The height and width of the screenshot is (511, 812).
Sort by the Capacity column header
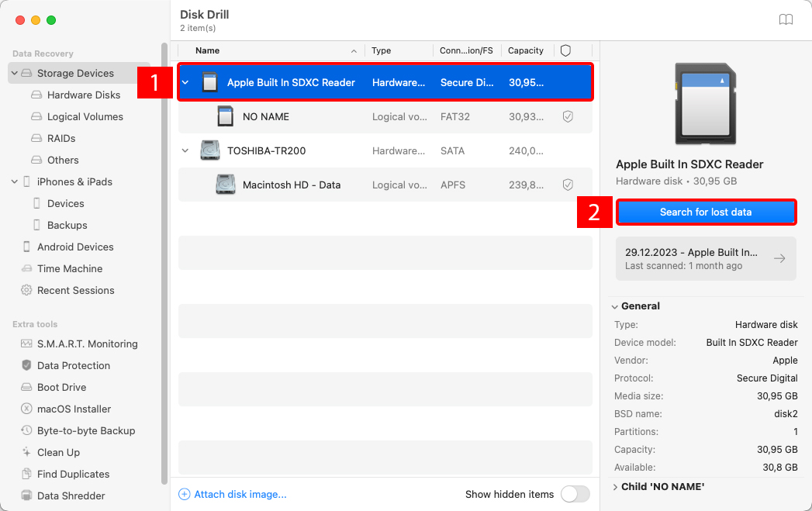[x=526, y=50]
